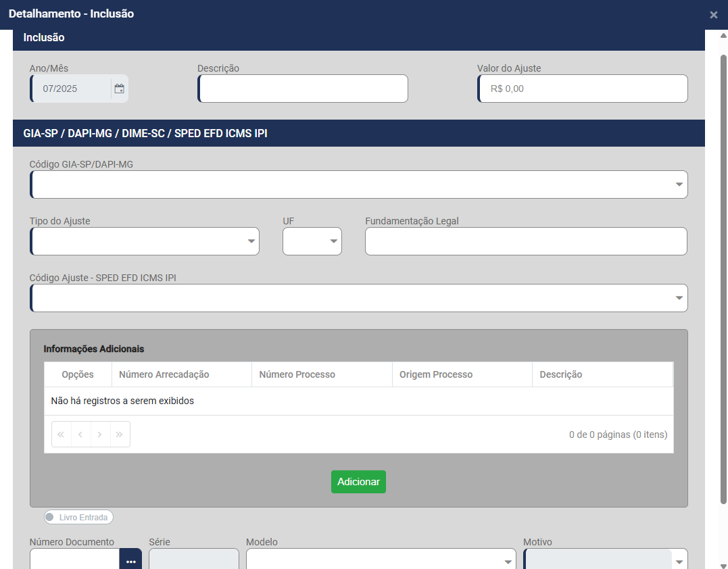Click the '0 de 0 páginas (0 itens)' text
The width and height of the screenshot is (728, 569).
(x=618, y=435)
